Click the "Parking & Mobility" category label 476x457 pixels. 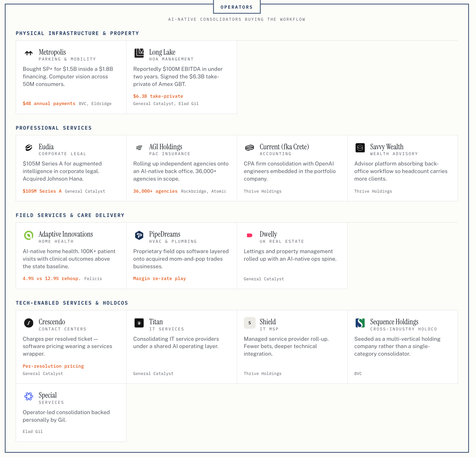(x=67, y=59)
